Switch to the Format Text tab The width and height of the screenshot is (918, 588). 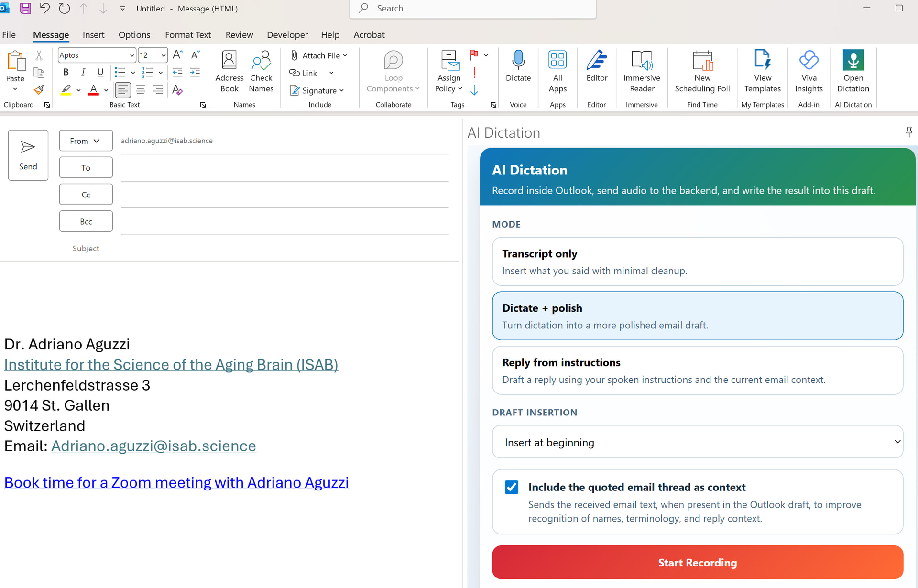[x=187, y=35]
